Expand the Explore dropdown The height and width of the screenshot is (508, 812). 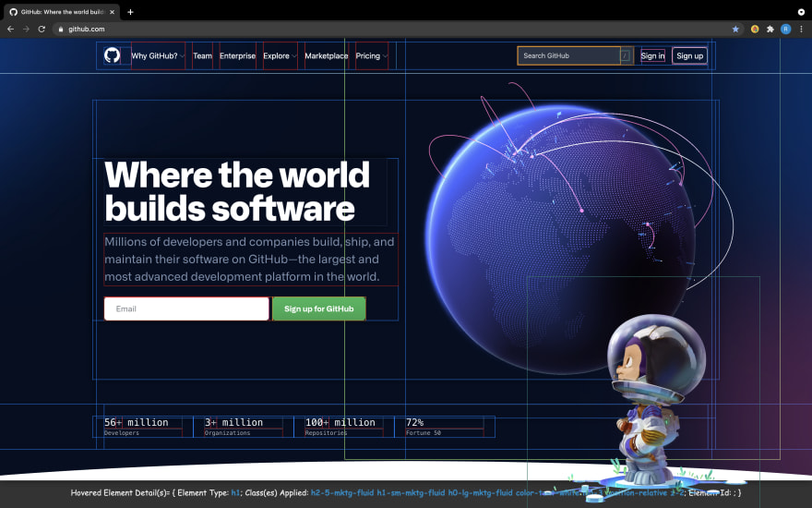click(281, 55)
